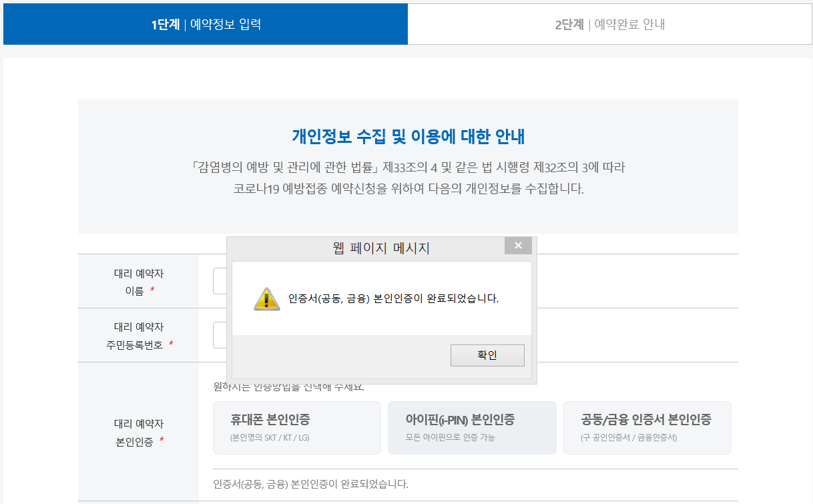Choose 휴대폰 본인인증 method
This screenshot has width=813, height=504.
(x=297, y=428)
